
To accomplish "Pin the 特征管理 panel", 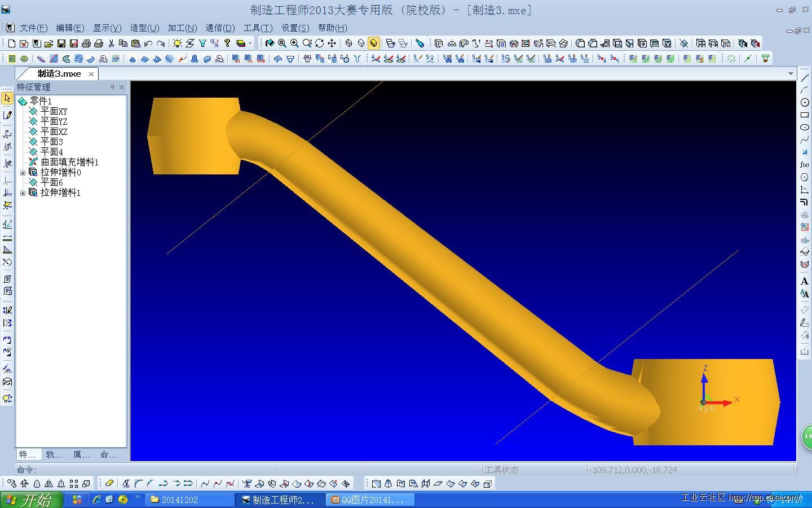I will 112,87.
